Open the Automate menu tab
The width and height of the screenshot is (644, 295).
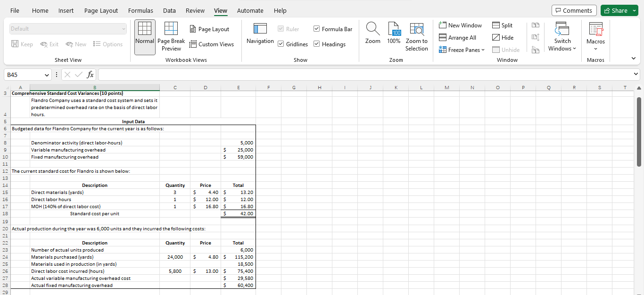pos(250,10)
